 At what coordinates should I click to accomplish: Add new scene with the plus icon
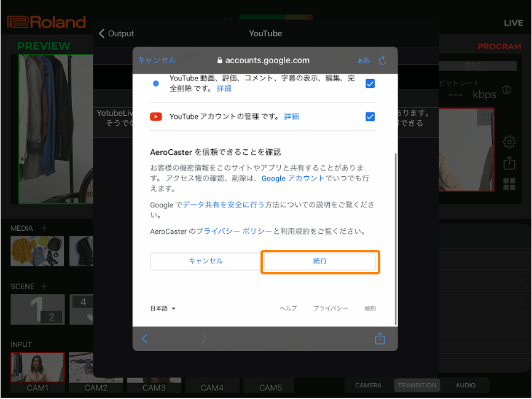[44, 286]
